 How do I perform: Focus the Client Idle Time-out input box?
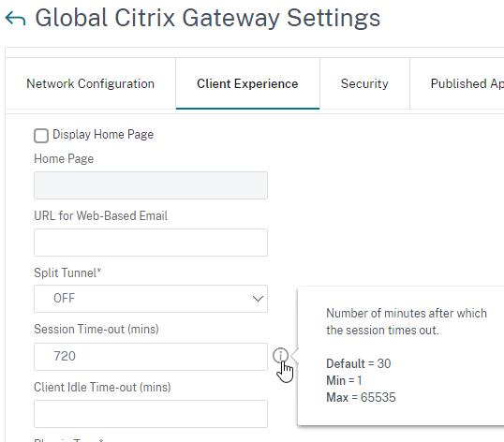tap(151, 414)
